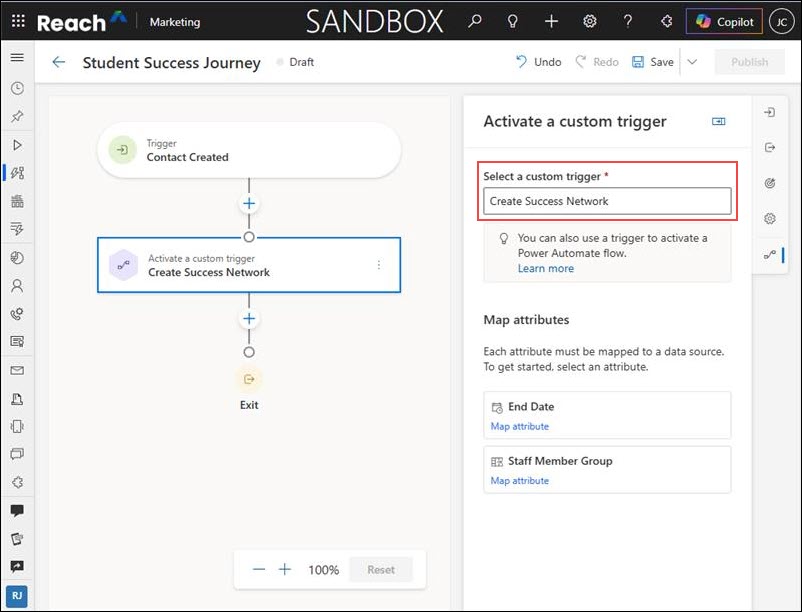Map attribute for Staff Member Group
This screenshot has width=802, height=612.
[519, 481]
